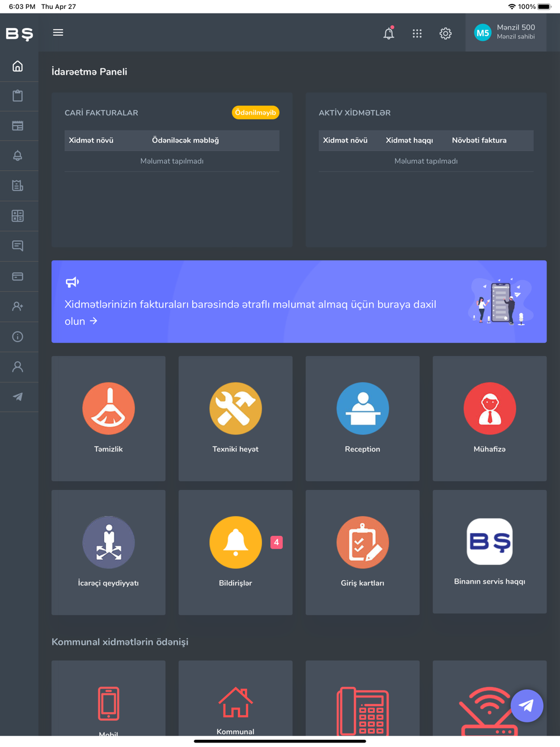Image resolution: width=560 pixels, height=747 pixels.
Task: Open Binanın servis haqqı tile
Action: click(x=489, y=552)
